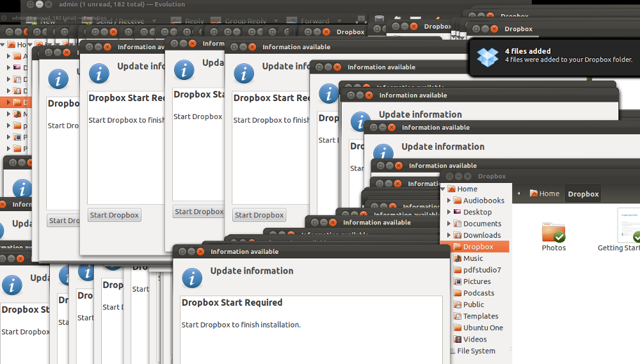Select the Desktop icon in sidebar
The image size is (640, 364).
click(x=457, y=212)
